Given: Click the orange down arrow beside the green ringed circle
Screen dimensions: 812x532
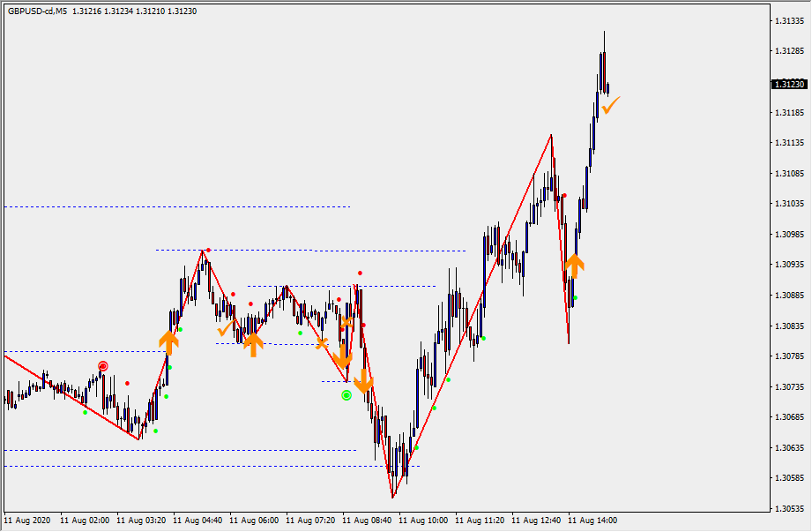Looking at the screenshot, I should click(x=363, y=384).
